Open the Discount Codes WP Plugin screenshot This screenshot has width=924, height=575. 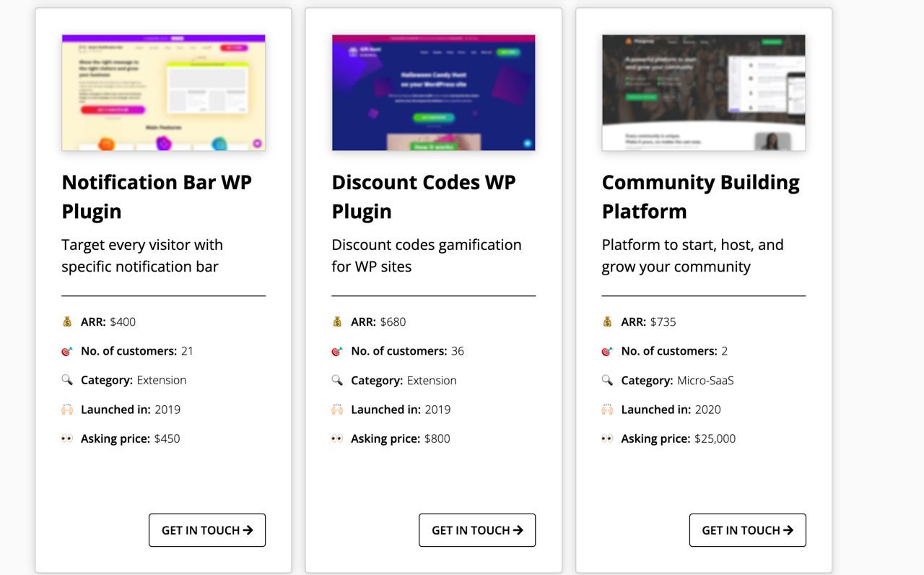[x=433, y=92]
